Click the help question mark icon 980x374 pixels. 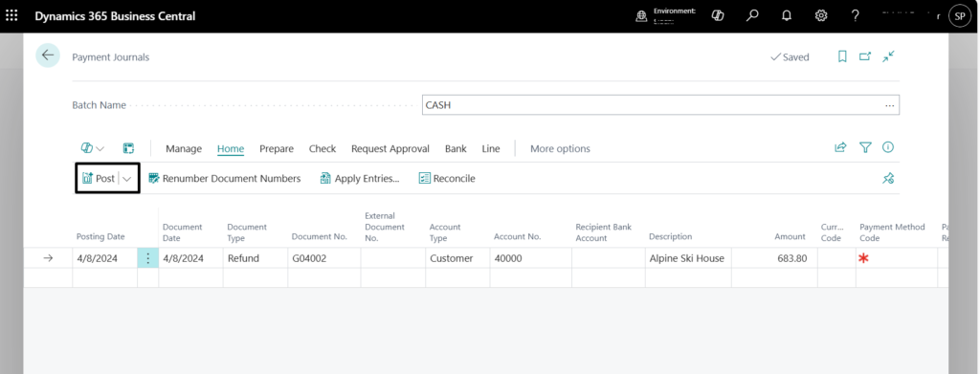point(856,16)
